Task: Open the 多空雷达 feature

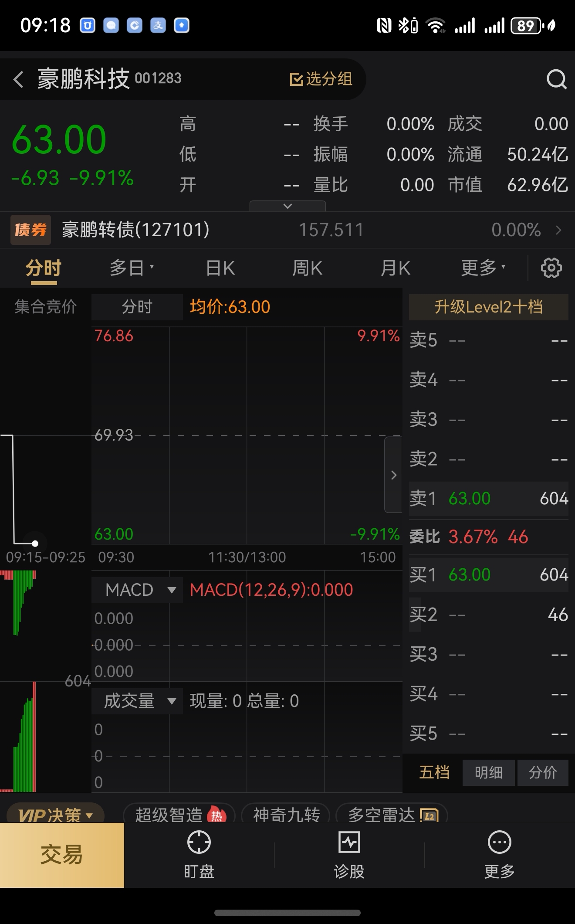Action: [392, 814]
